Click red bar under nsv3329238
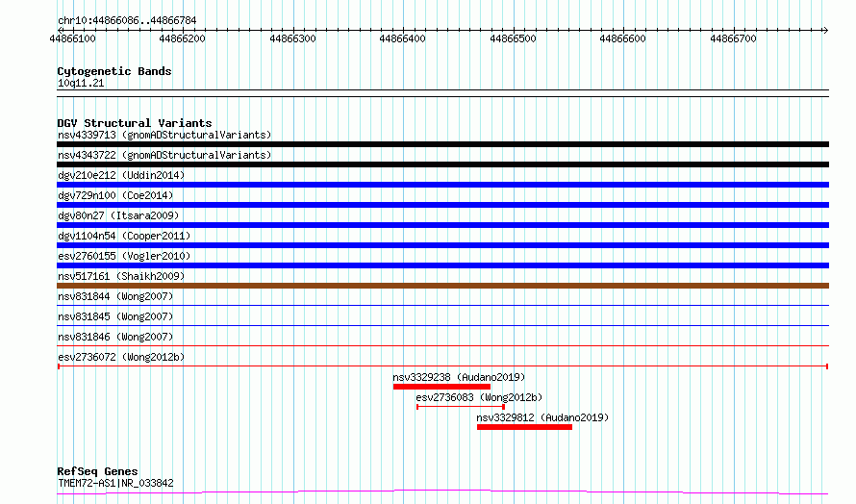The width and height of the screenshot is (856, 504). pyautogui.click(x=441, y=387)
